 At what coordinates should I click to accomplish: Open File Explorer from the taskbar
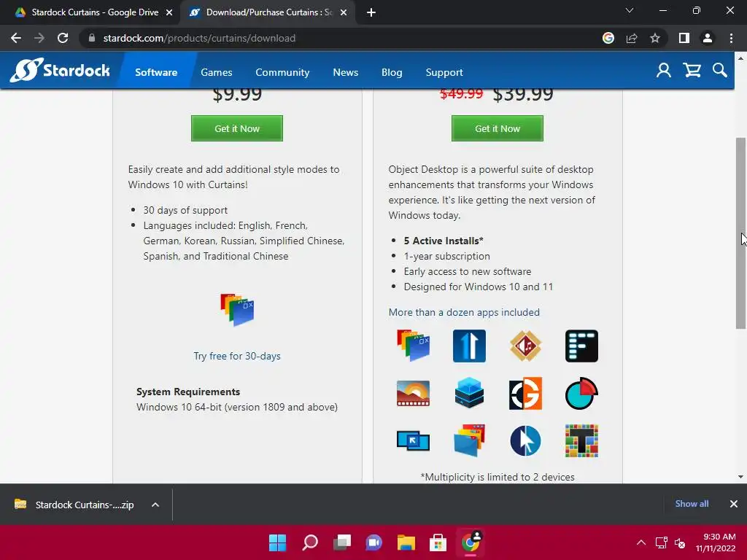point(406,542)
